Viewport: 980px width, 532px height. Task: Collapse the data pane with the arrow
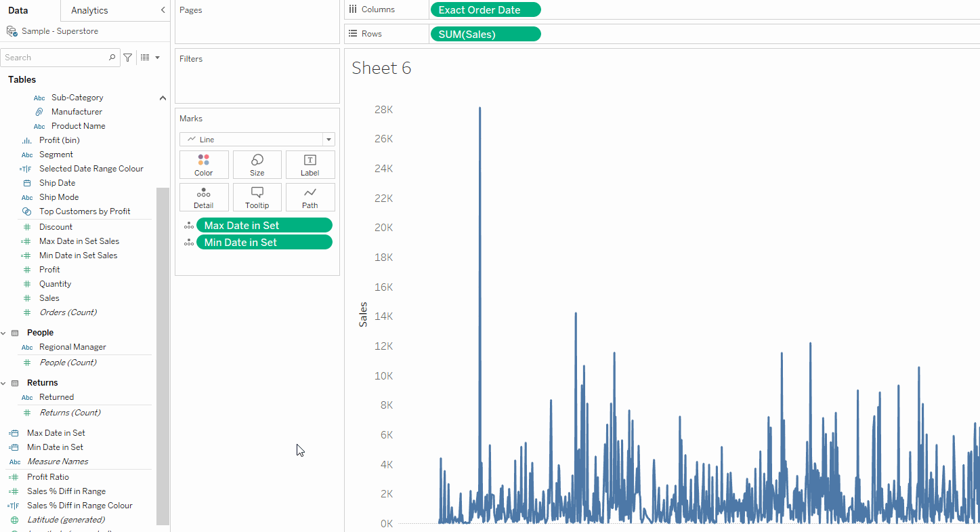[x=163, y=10]
